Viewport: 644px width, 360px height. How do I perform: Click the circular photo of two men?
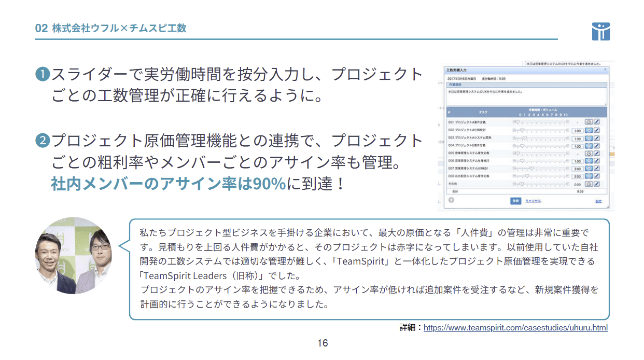pos(73,256)
